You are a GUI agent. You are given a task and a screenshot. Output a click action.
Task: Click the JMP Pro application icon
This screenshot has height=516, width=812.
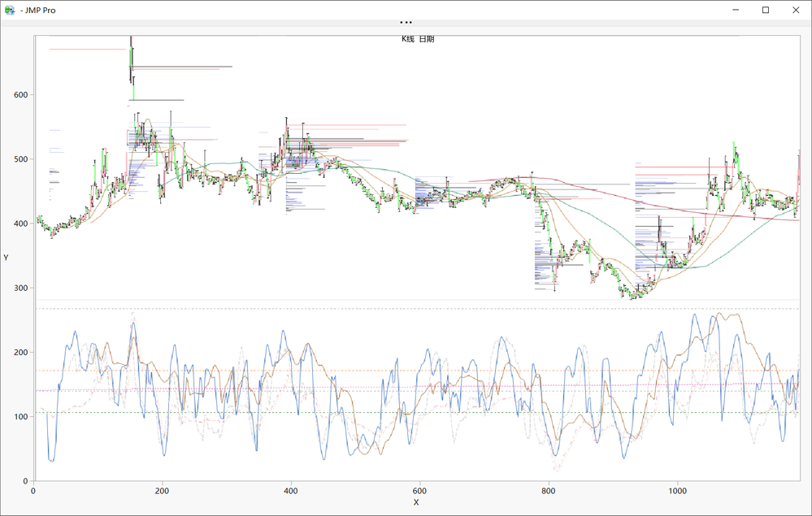(x=9, y=10)
